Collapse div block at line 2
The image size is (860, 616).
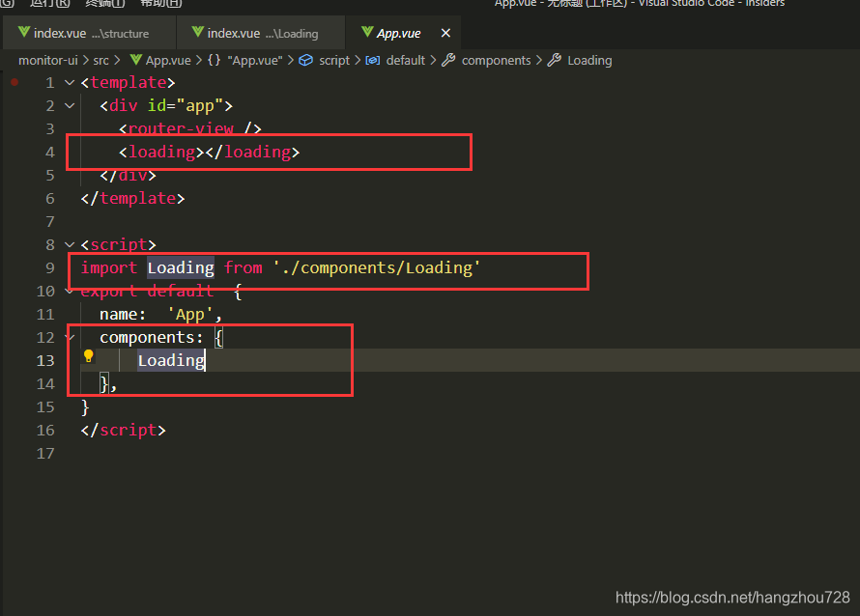pos(70,106)
